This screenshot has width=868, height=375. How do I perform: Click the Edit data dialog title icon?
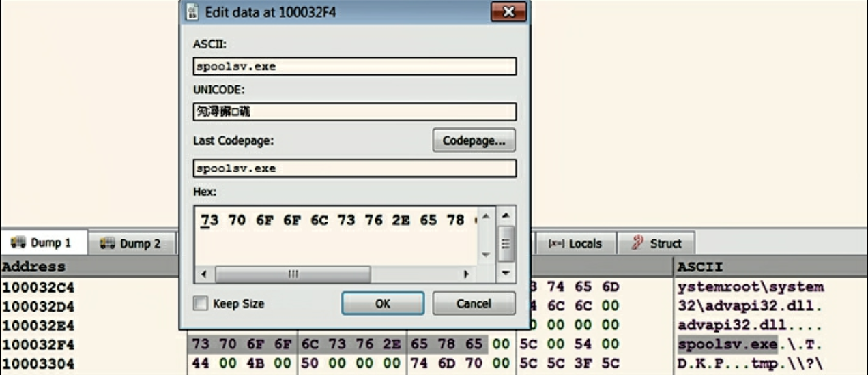coord(193,12)
